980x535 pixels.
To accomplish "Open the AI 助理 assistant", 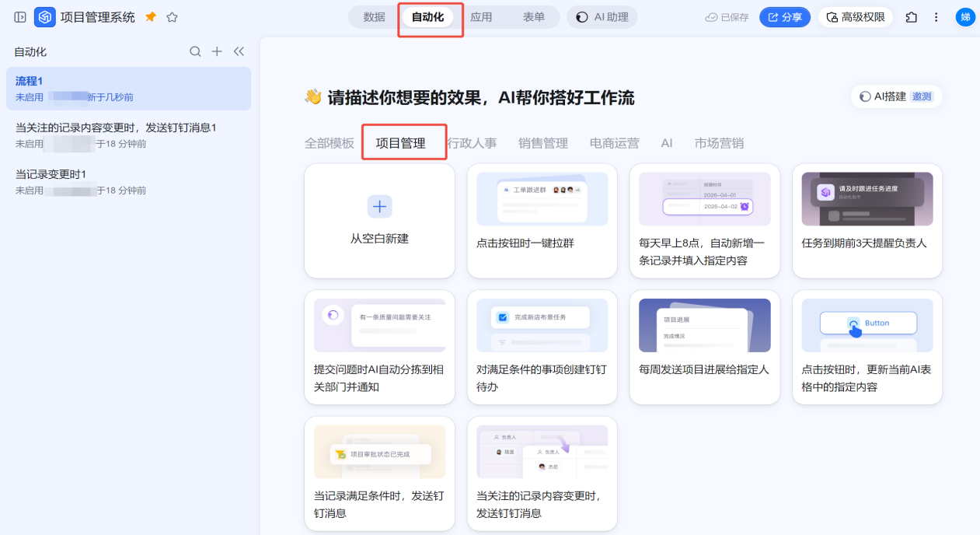I will pos(602,17).
